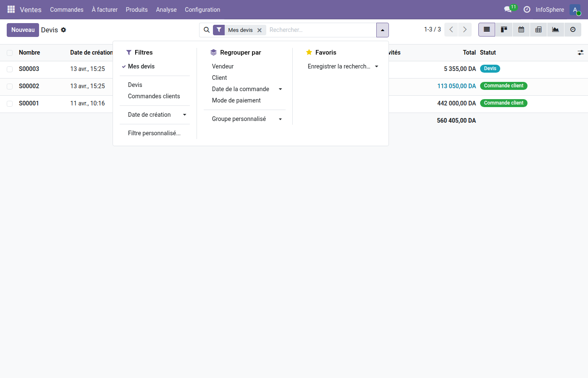The image size is (588, 378).
Task: Open the apps grid menu
Action: pyautogui.click(x=10, y=9)
